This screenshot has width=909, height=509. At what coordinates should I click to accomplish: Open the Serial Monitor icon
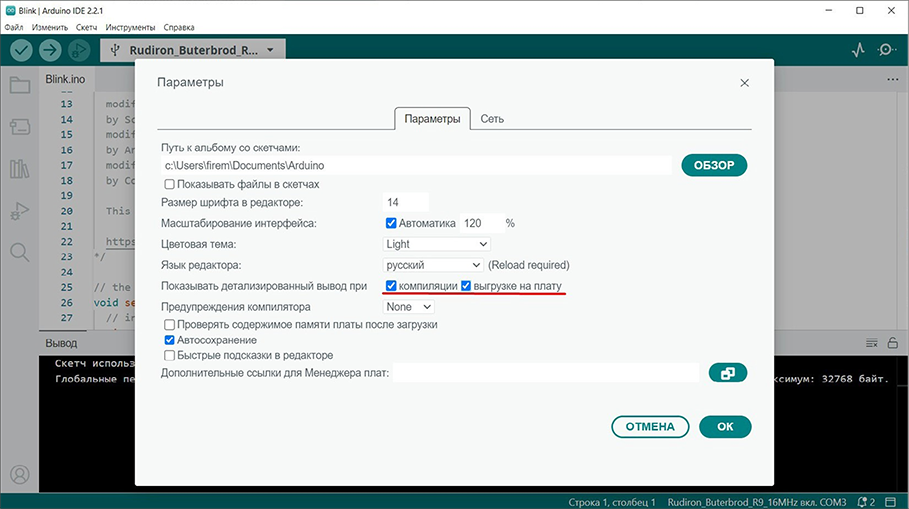coord(886,50)
